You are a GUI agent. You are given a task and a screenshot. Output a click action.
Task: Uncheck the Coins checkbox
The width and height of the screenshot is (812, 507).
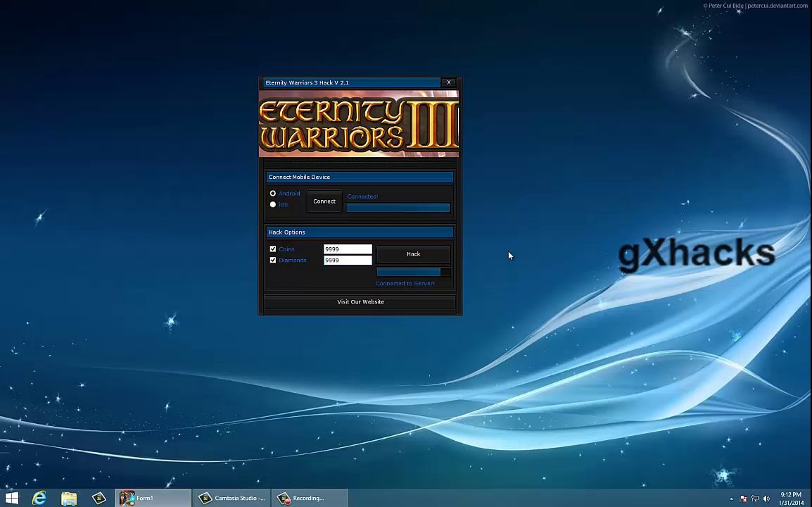point(273,249)
